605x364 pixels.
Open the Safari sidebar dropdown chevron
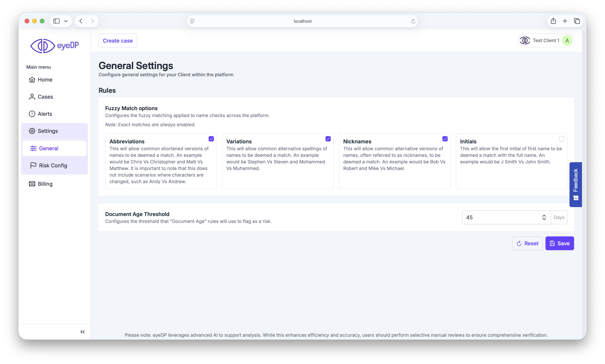(x=66, y=21)
